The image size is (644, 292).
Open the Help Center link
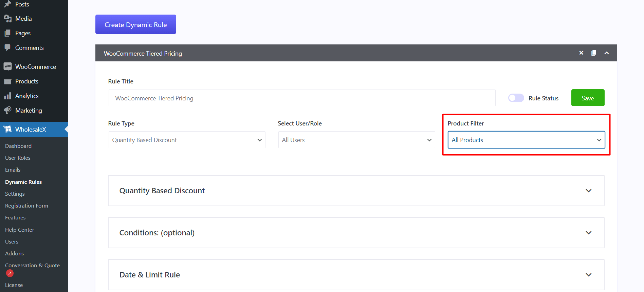tap(20, 230)
